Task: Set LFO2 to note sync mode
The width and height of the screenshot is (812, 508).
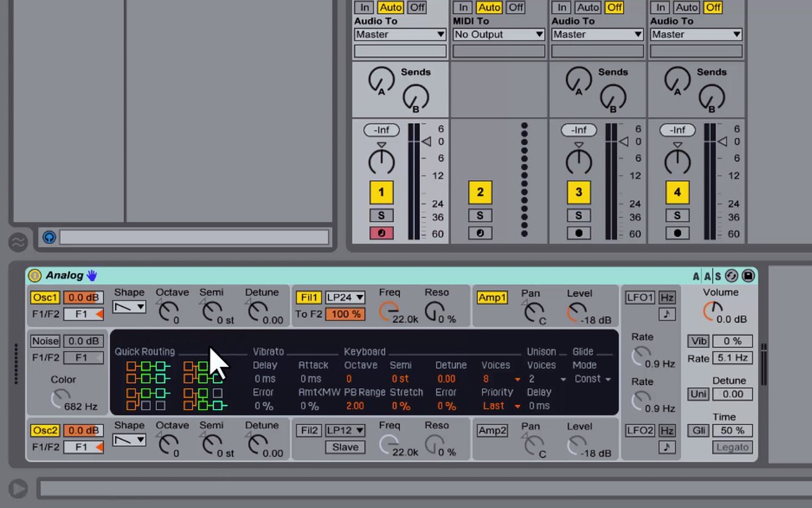Action: [667, 447]
